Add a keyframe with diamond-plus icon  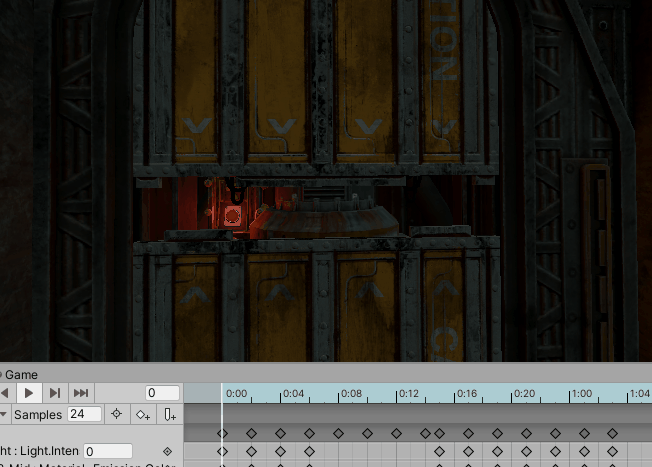coord(143,414)
